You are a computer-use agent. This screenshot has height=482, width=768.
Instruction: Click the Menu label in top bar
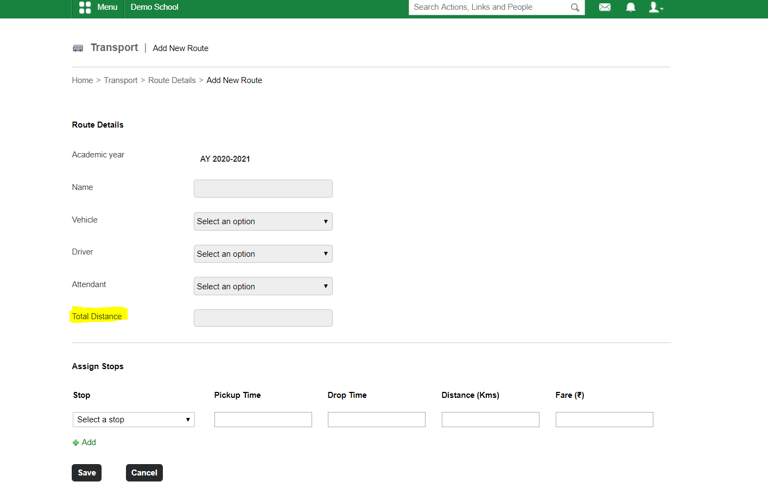point(107,7)
